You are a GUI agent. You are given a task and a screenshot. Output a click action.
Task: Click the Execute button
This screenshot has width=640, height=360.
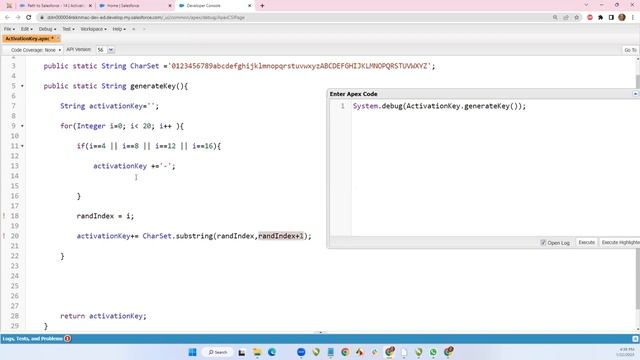click(x=587, y=242)
